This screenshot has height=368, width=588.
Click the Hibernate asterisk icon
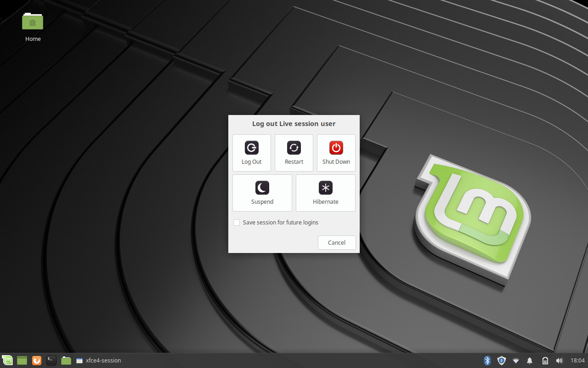[x=325, y=188]
